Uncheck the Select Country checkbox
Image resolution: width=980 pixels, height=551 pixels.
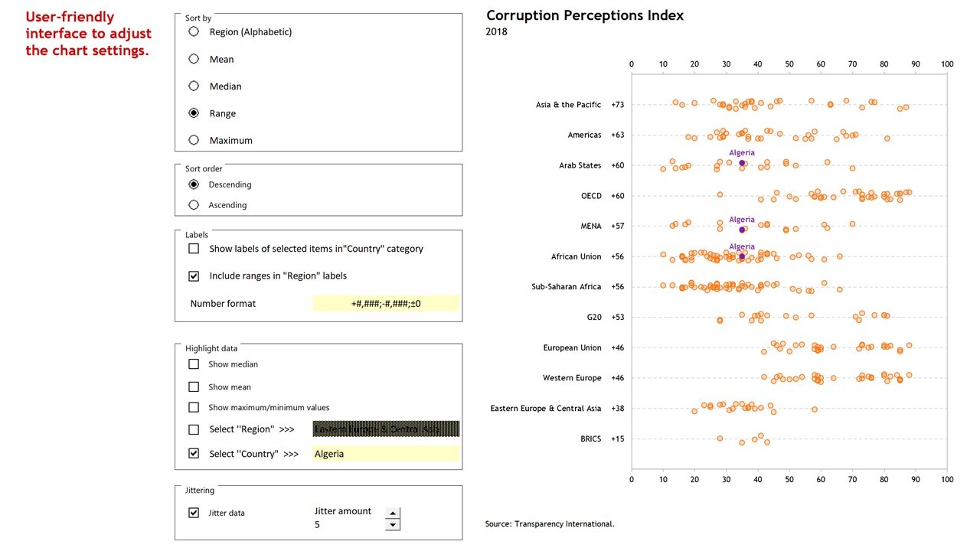tap(194, 453)
